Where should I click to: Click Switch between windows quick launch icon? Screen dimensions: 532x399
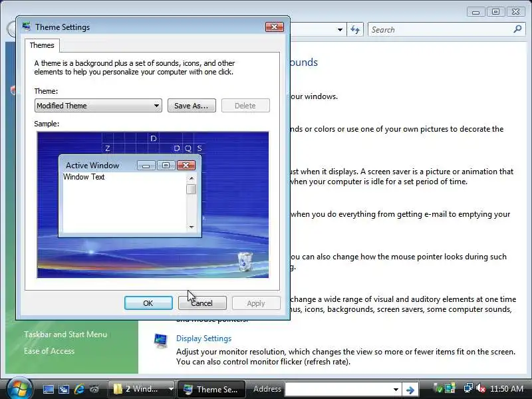pos(63,389)
